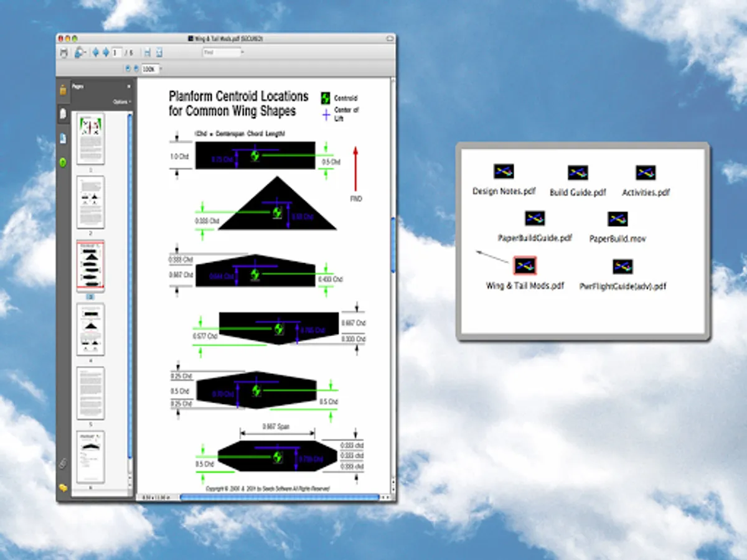The height and width of the screenshot is (560, 747).
Task: Click the 100% zoom level field
Action: tap(150, 69)
